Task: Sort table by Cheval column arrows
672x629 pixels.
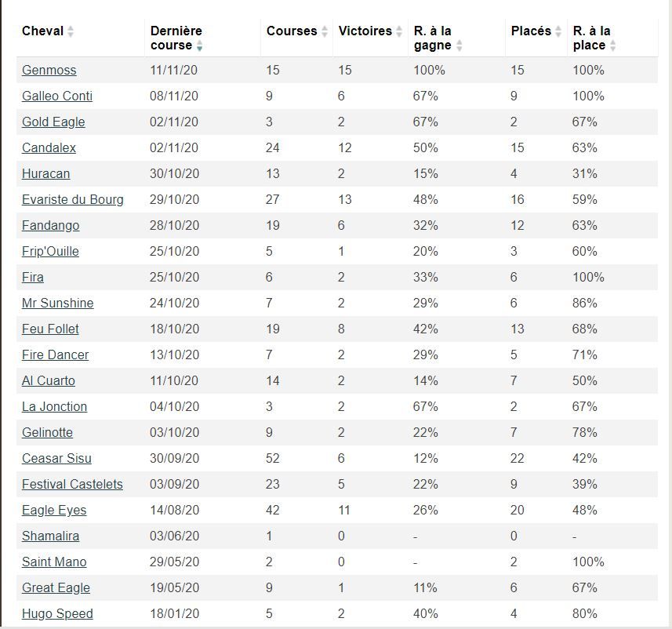Action: pyautogui.click(x=71, y=31)
